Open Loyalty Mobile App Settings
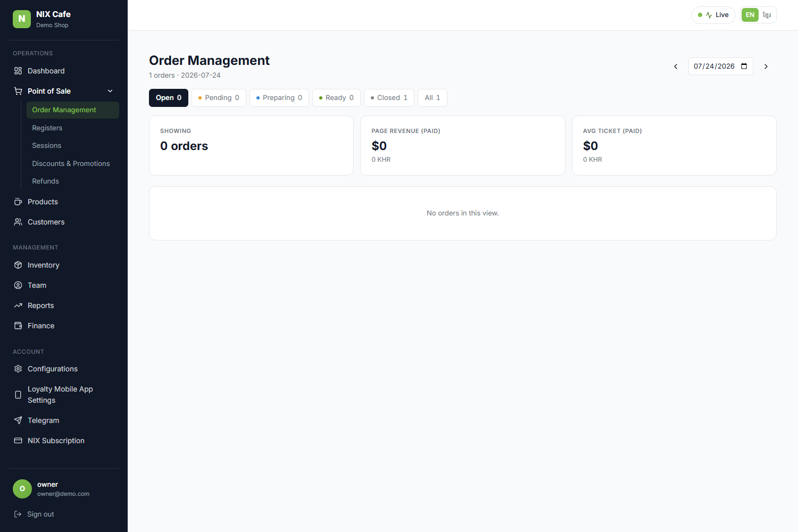The height and width of the screenshot is (532, 798). coord(64,395)
